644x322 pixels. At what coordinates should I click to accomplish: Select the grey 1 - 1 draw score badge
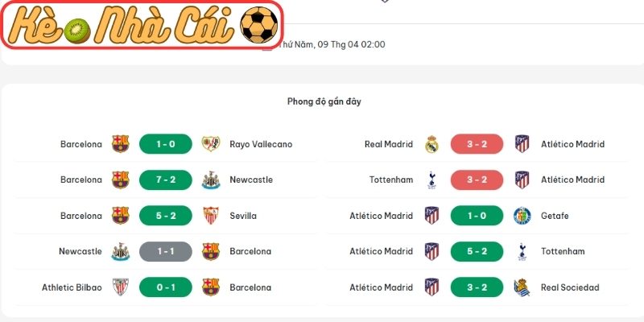165,251
